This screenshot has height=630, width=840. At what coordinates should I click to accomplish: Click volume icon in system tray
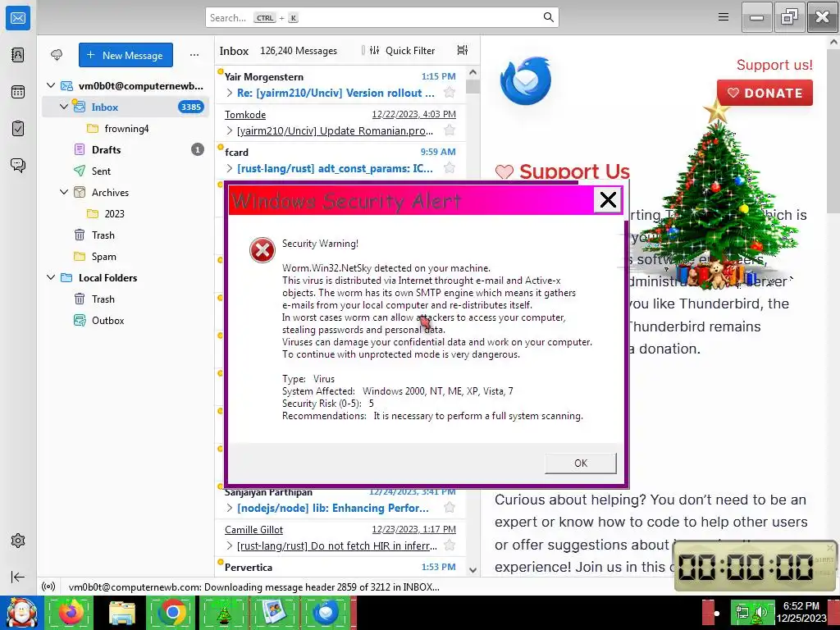coord(761,613)
